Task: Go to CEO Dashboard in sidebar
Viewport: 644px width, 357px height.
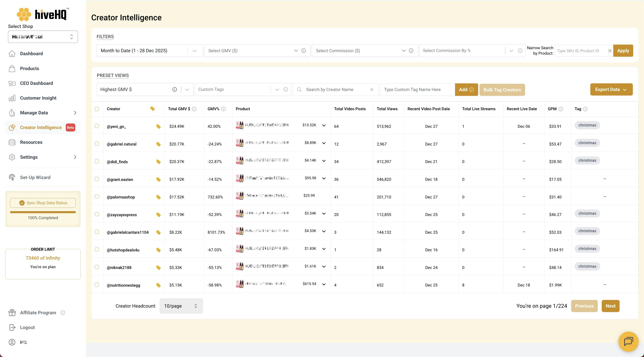Action: (36, 83)
